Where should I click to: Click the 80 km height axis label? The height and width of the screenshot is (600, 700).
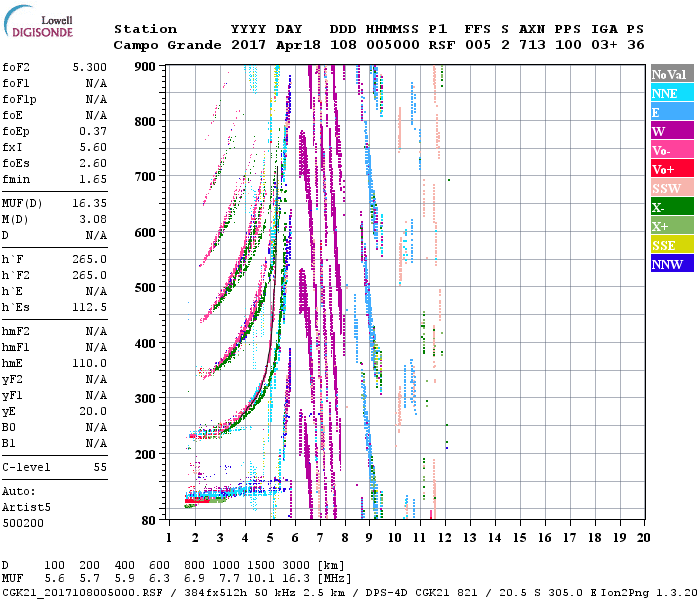tap(149, 520)
